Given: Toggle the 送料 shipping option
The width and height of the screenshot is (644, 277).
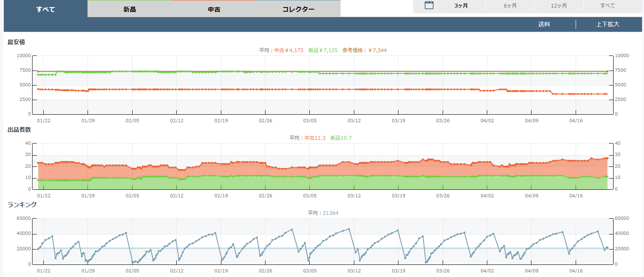Looking at the screenshot, I should (544, 24).
